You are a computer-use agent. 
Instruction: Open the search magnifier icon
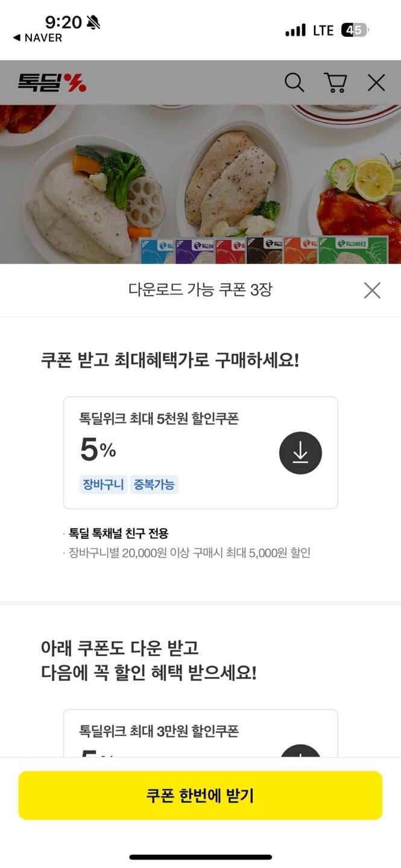pyautogui.click(x=294, y=83)
